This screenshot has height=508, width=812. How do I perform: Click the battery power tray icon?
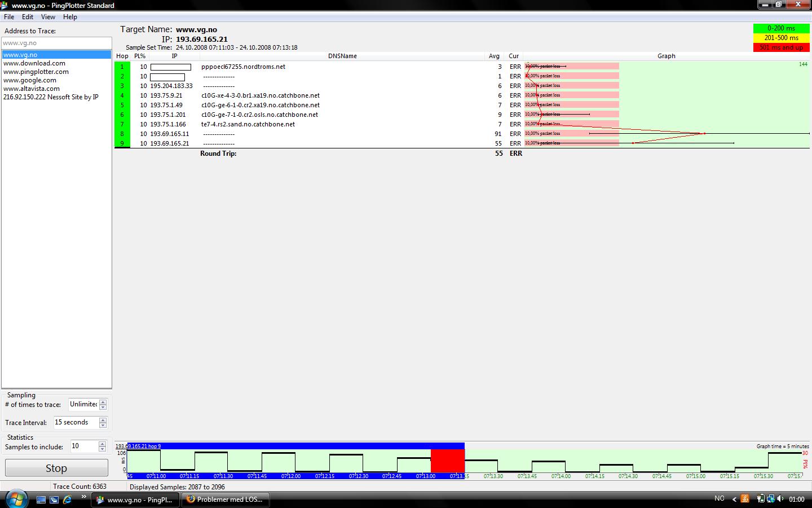click(761, 498)
